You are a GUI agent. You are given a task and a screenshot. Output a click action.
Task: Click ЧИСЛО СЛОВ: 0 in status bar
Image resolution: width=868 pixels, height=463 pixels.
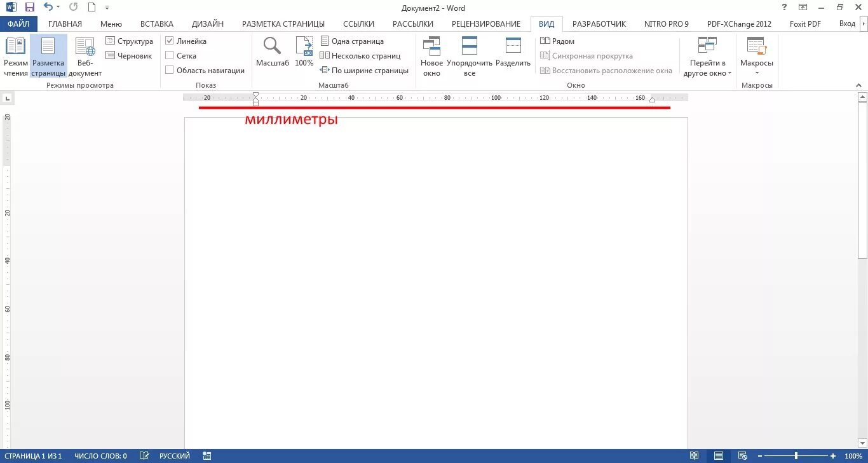[x=100, y=456]
